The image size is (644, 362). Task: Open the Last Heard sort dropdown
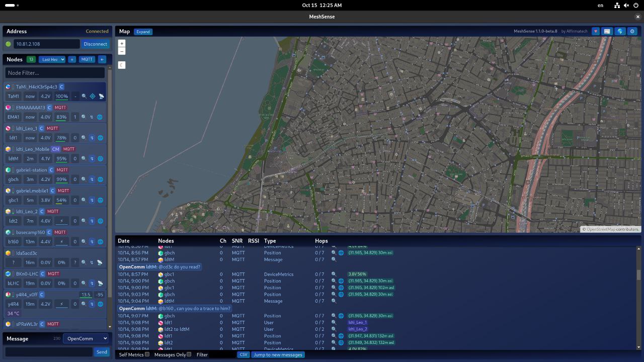click(52, 59)
